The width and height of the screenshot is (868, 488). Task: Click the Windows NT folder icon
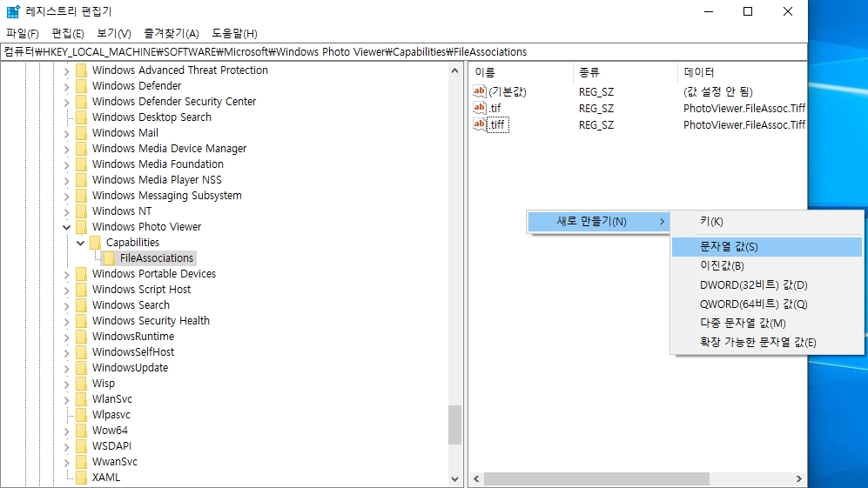[81, 211]
